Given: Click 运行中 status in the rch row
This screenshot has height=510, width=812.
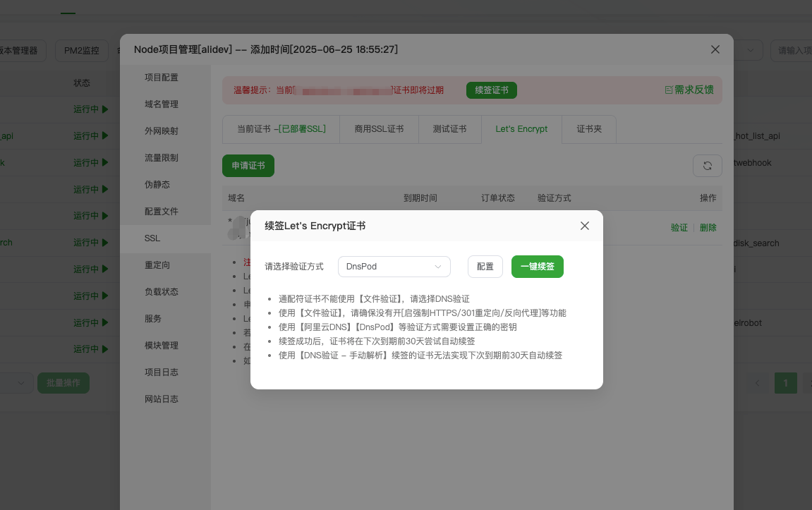Looking at the screenshot, I should pyautogui.click(x=90, y=243).
